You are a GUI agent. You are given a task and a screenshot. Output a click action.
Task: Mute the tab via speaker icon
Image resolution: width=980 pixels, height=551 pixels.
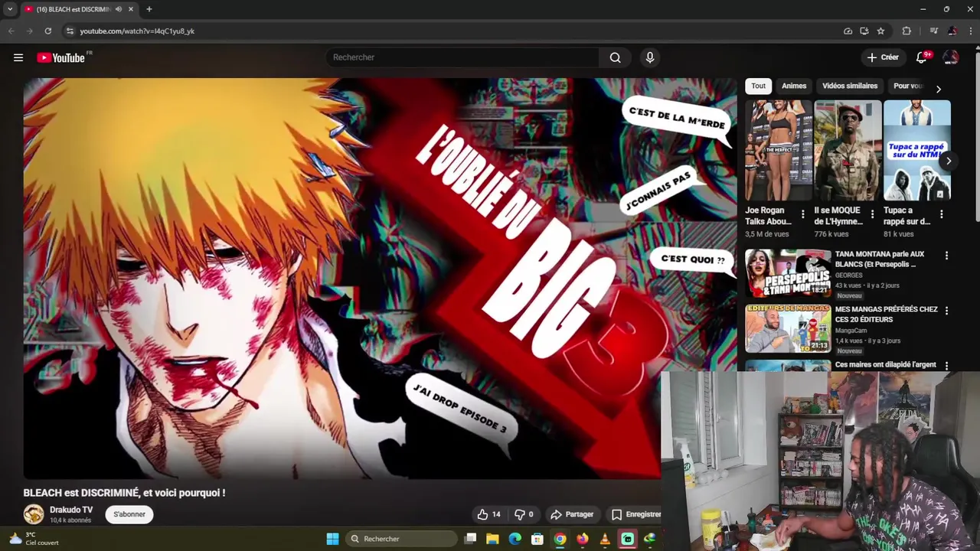[x=118, y=9]
